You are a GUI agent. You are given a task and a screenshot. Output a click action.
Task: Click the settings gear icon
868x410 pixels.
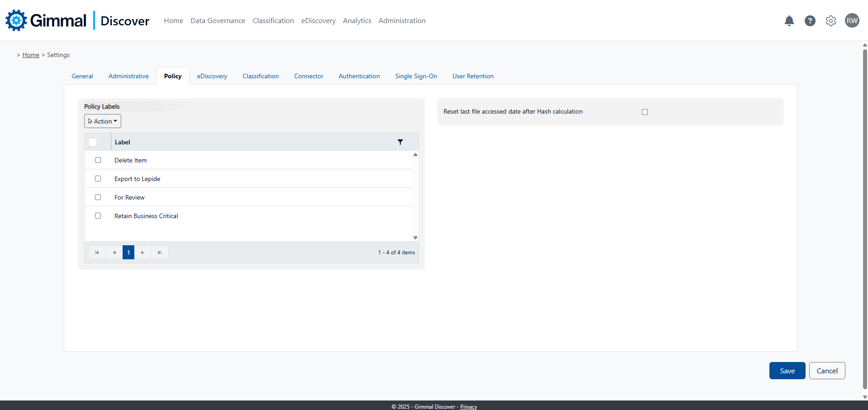pyautogui.click(x=830, y=21)
